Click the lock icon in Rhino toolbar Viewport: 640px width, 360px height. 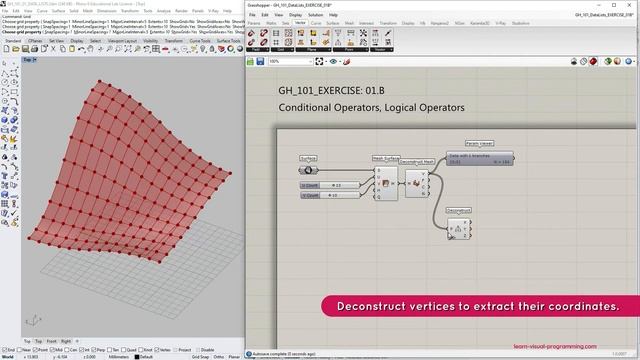212,49
